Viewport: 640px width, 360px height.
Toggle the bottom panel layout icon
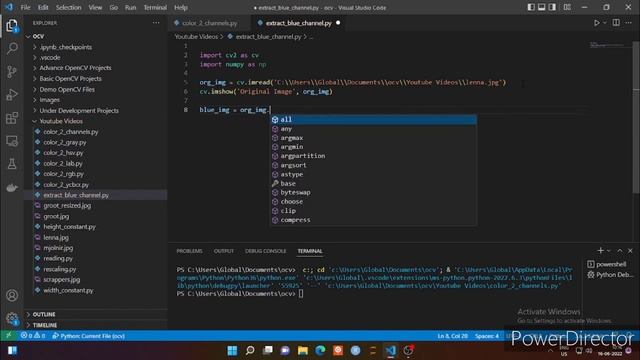(542, 7)
